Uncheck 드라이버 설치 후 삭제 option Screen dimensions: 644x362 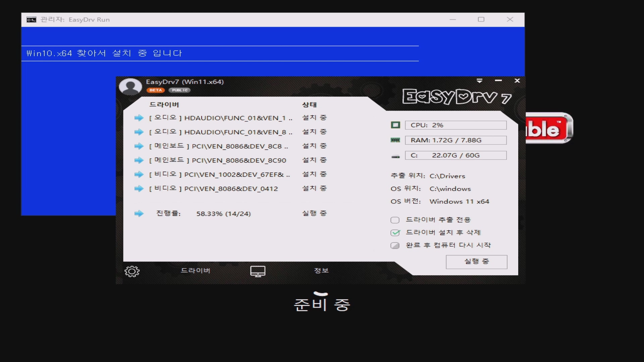395,233
